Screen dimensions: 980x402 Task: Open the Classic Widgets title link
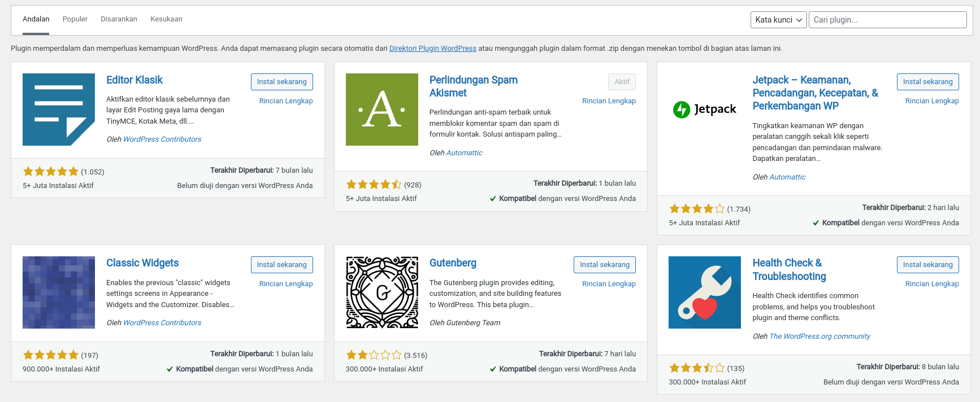(142, 263)
